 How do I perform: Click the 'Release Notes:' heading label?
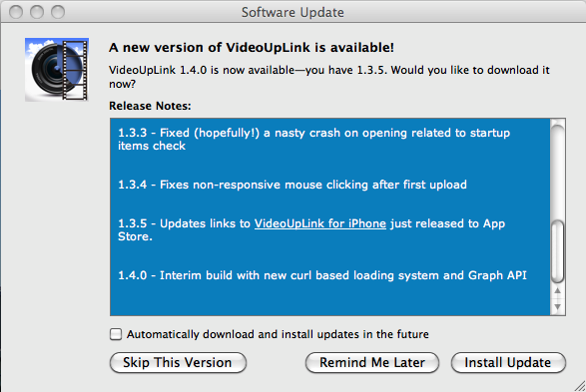150,106
